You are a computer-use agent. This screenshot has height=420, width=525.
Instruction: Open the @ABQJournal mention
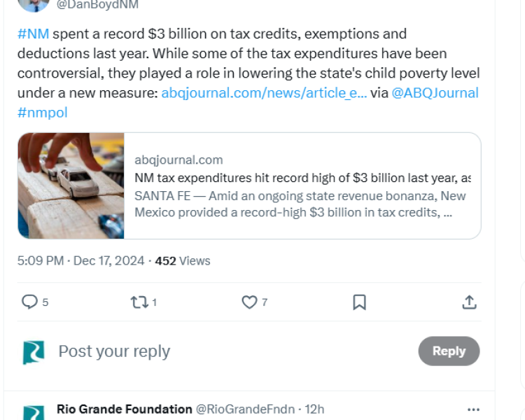[x=435, y=92]
